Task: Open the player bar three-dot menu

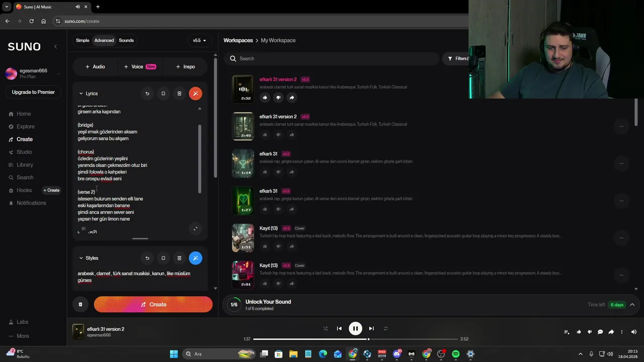Action: point(622,332)
